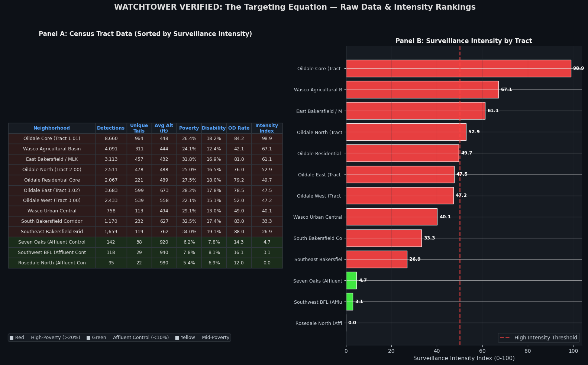Image resolution: width=588 pixels, height=365 pixels.
Task: Select the Wasco Urban Central table cell
Action: pos(52,211)
